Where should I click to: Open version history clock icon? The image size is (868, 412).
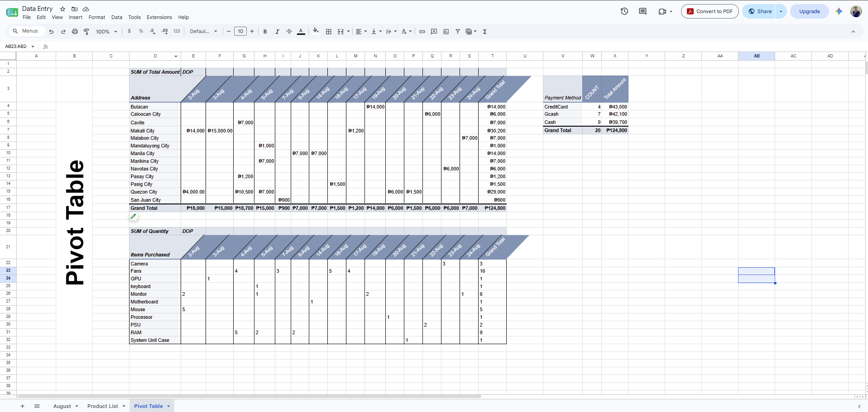(624, 11)
